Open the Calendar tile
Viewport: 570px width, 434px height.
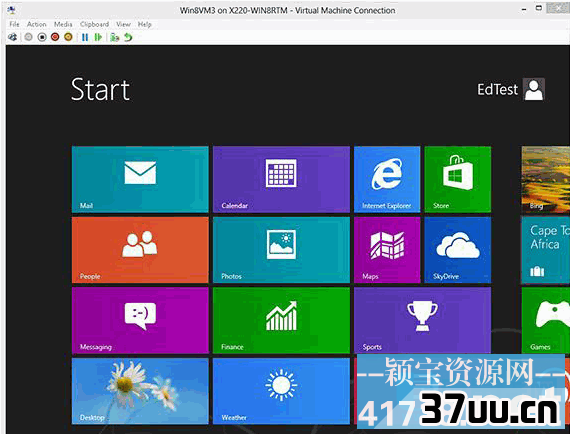click(x=281, y=179)
